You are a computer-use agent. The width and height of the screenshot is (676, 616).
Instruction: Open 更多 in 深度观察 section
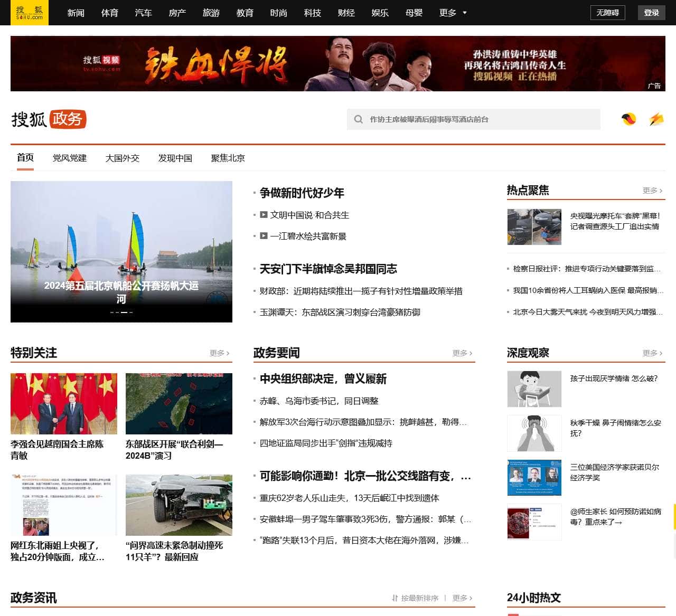tap(652, 353)
